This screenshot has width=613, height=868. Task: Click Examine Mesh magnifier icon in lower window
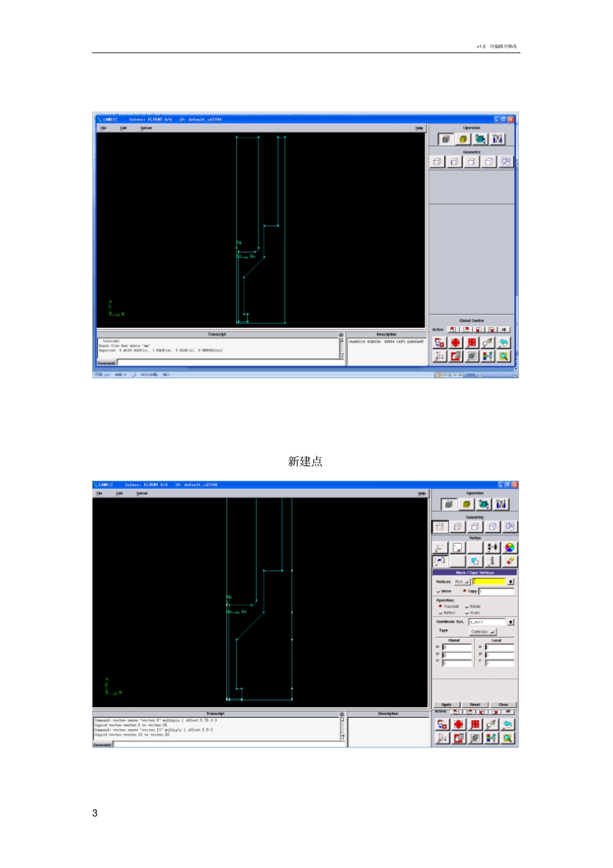point(508,738)
